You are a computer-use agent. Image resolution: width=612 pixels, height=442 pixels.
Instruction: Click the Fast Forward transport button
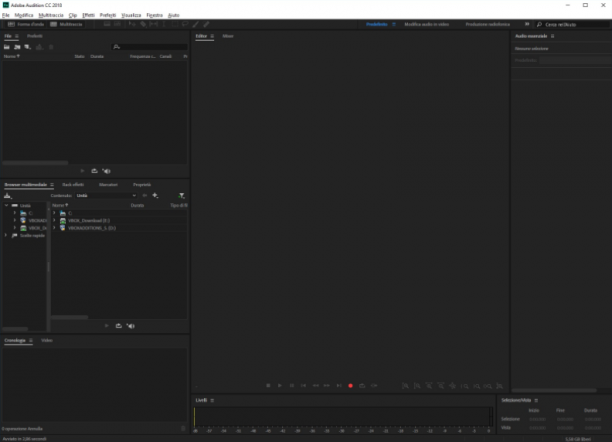click(x=327, y=386)
